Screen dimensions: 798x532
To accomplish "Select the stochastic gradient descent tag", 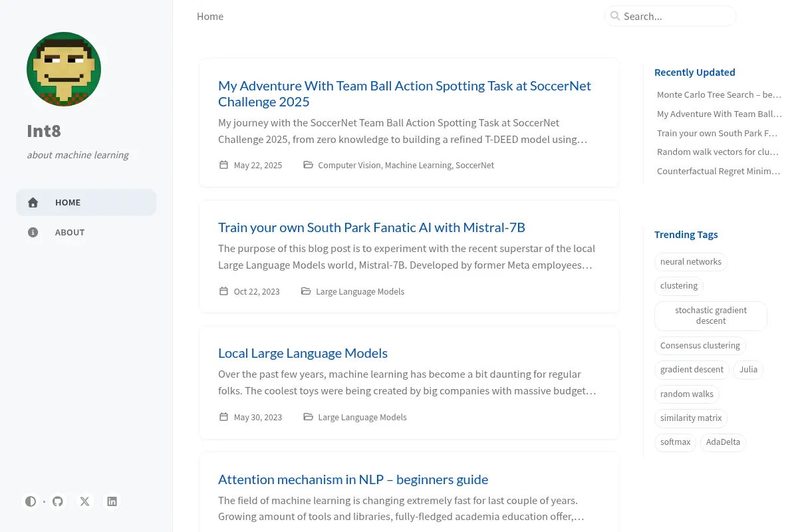I will tap(711, 316).
